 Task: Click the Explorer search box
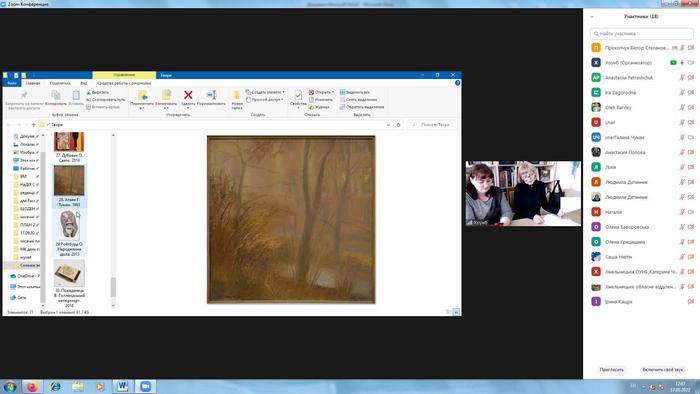[432, 125]
